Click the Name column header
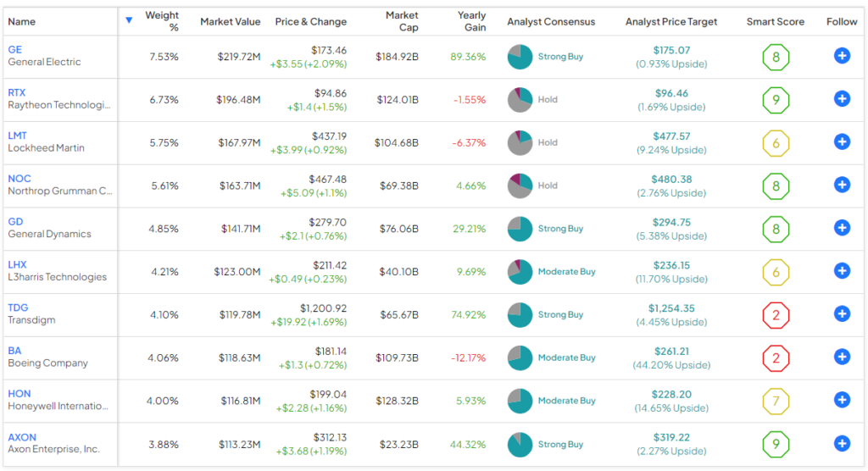This screenshot has width=868, height=471. pos(22,22)
